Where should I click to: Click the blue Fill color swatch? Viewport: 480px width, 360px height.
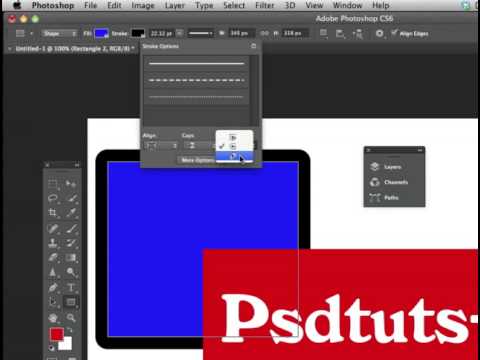[x=101, y=33]
